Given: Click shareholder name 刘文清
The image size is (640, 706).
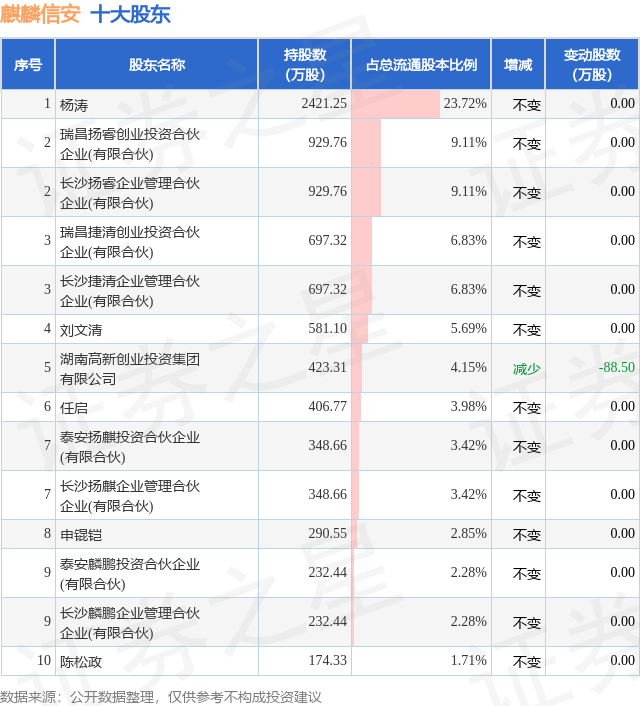Looking at the screenshot, I should pos(81,330).
